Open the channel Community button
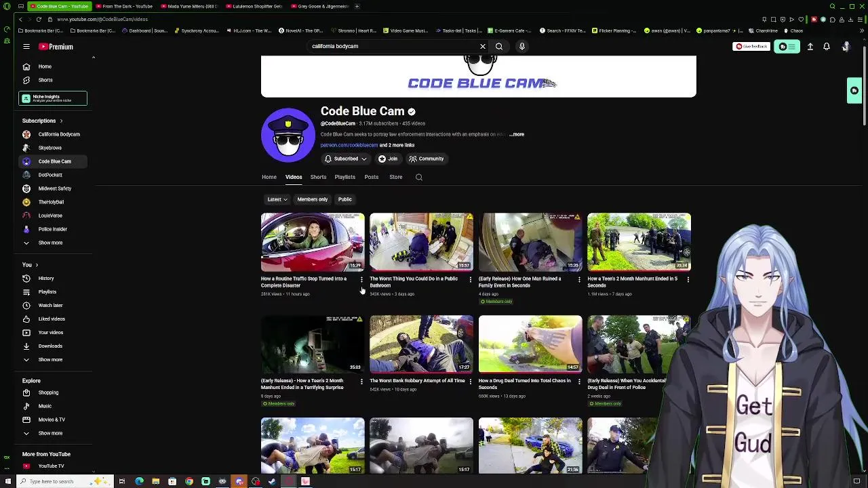868x488 pixels. 426,159
